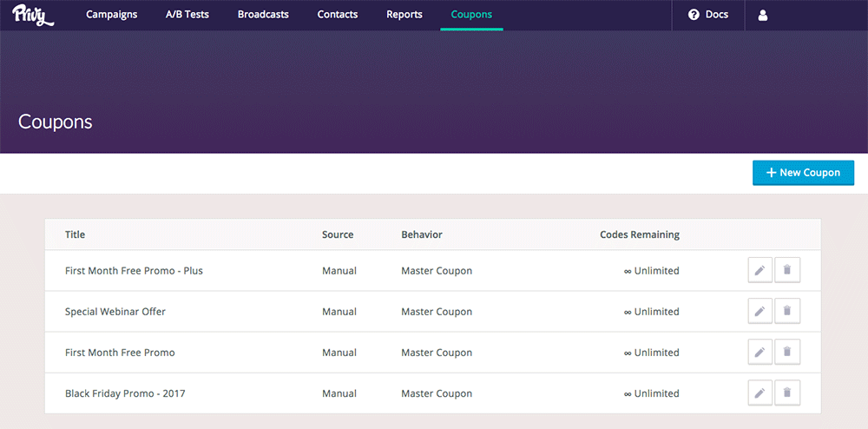This screenshot has width=868, height=429.
Task: Edit Black Friday Promo - 2017 coupon
Action: (x=759, y=393)
